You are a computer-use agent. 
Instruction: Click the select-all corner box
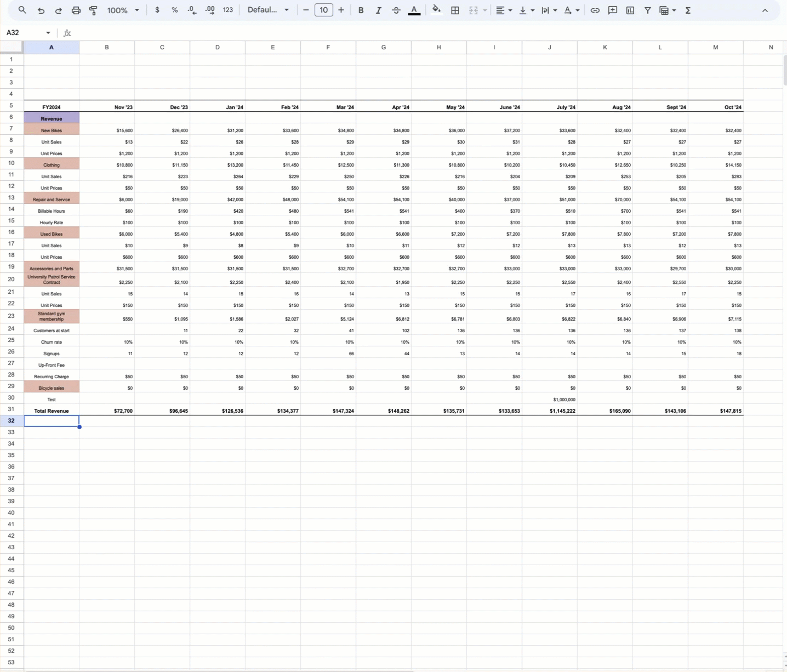click(12, 47)
